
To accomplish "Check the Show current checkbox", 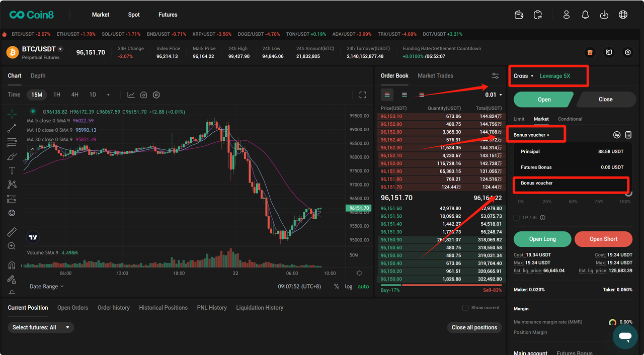I will tap(465, 308).
